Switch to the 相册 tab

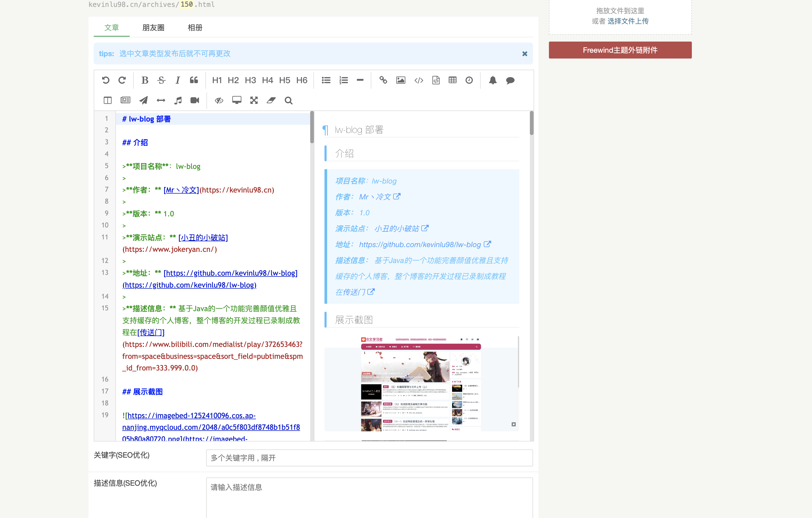pyautogui.click(x=195, y=28)
